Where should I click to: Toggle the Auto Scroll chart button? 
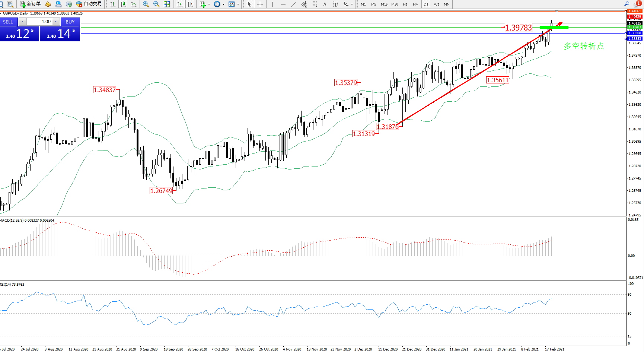pos(180,4)
